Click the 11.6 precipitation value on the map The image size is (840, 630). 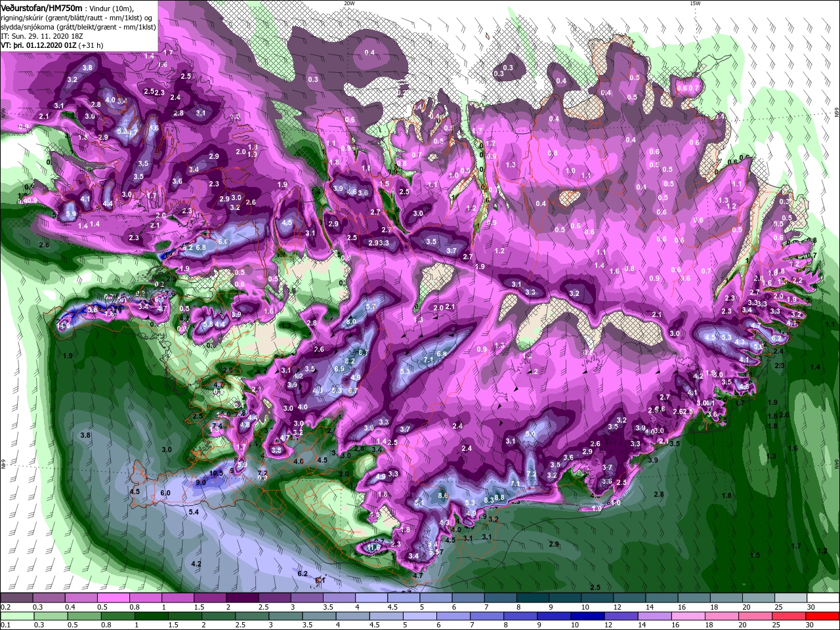point(374,547)
